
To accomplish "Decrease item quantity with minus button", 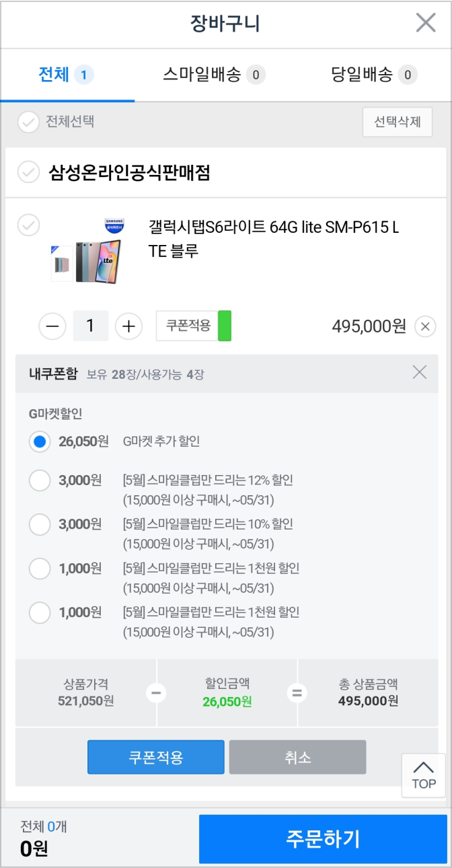I will (x=52, y=327).
